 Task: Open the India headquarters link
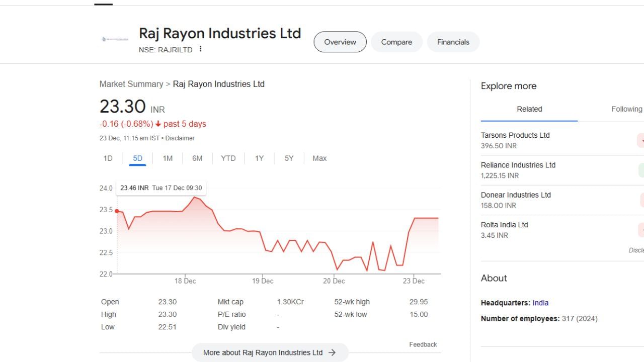[540, 303]
